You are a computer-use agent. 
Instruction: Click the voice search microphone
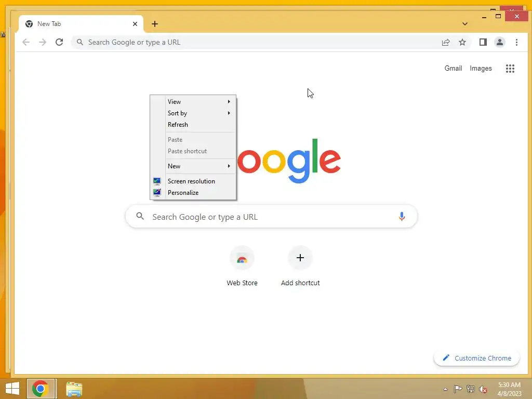pyautogui.click(x=402, y=216)
